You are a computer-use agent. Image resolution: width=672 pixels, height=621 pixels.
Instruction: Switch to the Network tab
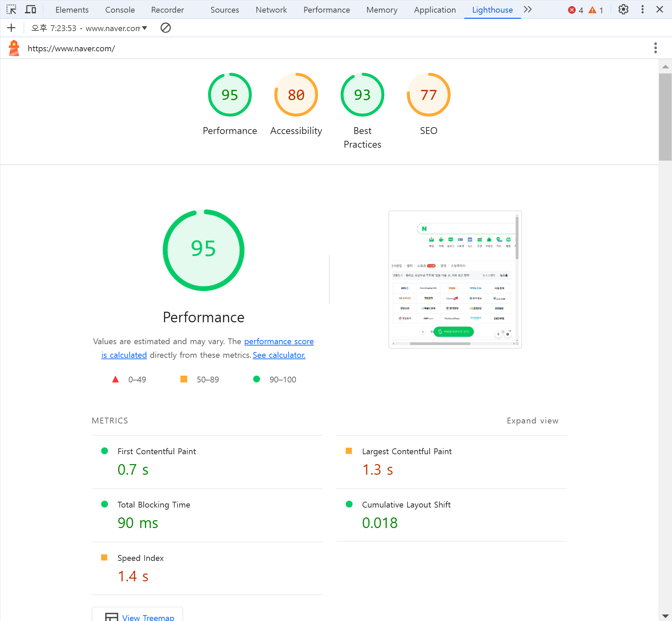coord(271,10)
